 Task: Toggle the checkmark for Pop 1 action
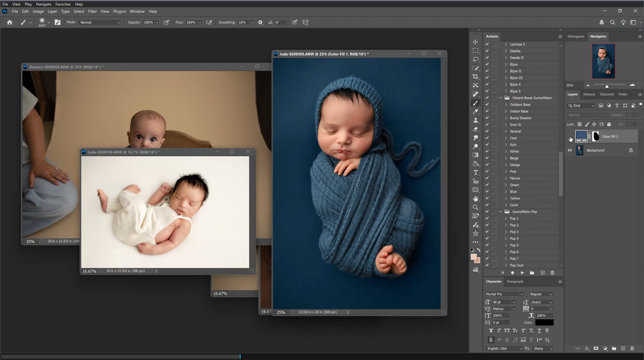[x=487, y=218]
